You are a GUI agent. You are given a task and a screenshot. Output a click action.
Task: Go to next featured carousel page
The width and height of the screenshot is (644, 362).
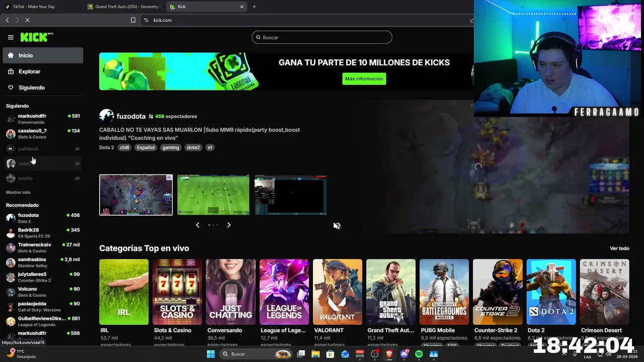coord(229,225)
